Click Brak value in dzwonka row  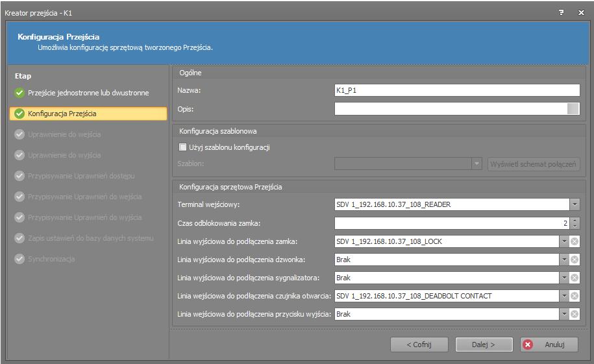click(x=447, y=260)
